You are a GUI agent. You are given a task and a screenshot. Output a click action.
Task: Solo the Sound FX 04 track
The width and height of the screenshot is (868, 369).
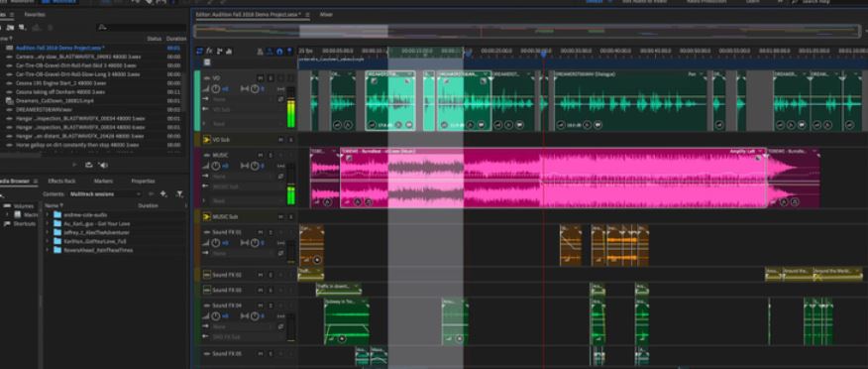271,306
